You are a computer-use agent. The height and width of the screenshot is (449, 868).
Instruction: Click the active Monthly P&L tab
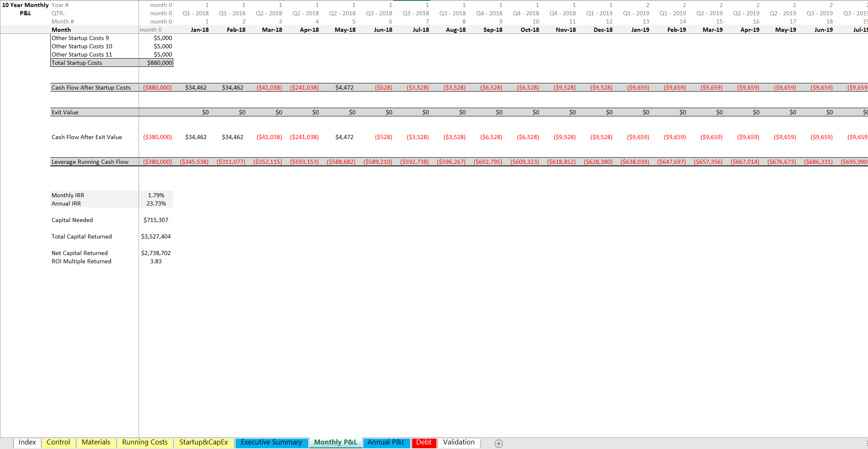click(x=335, y=442)
